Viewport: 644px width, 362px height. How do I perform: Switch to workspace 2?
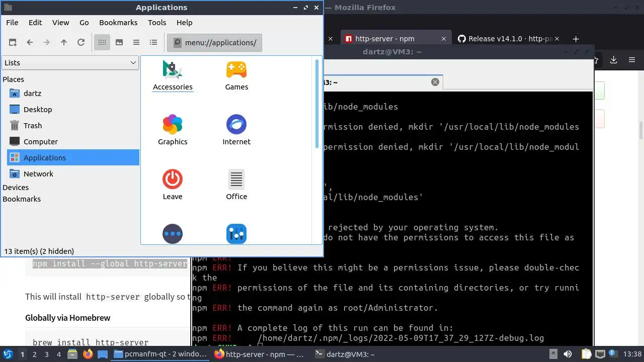(35, 354)
